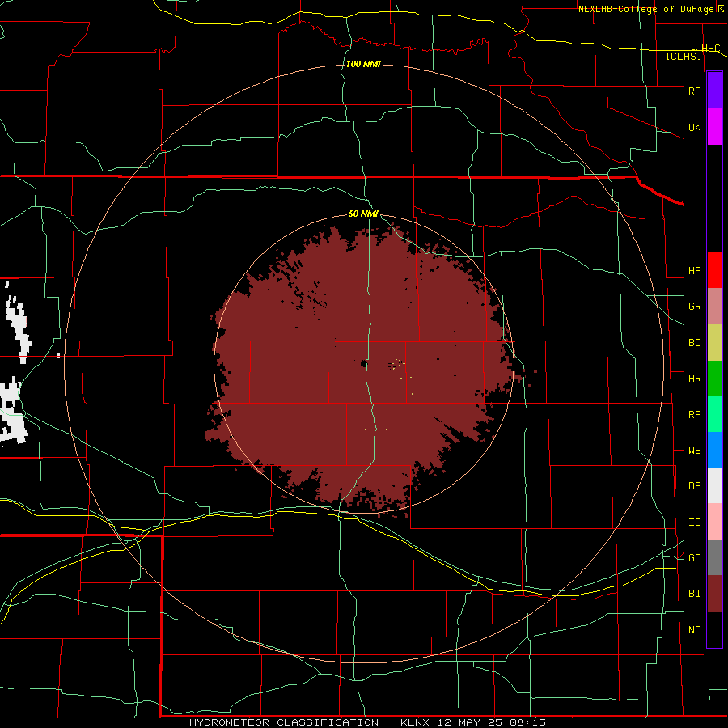Click the WS legend label
The width and height of the screenshot is (728, 728).
pyautogui.click(x=694, y=450)
